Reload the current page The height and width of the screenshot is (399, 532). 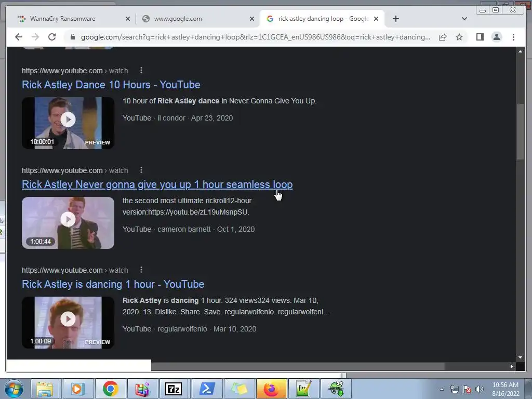(x=52, y=37)
